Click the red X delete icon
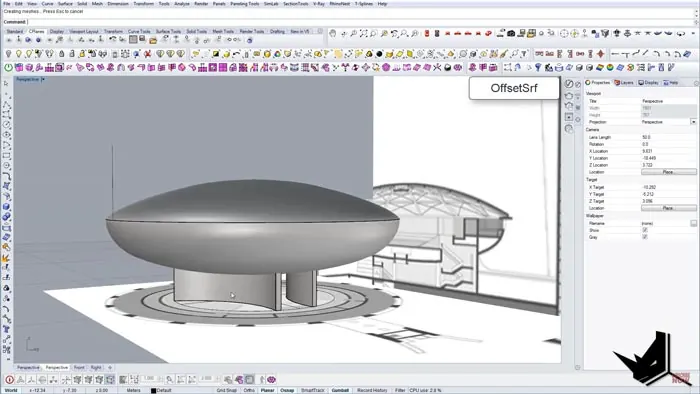This screenshot has width=700, height=394. [147, 54]
